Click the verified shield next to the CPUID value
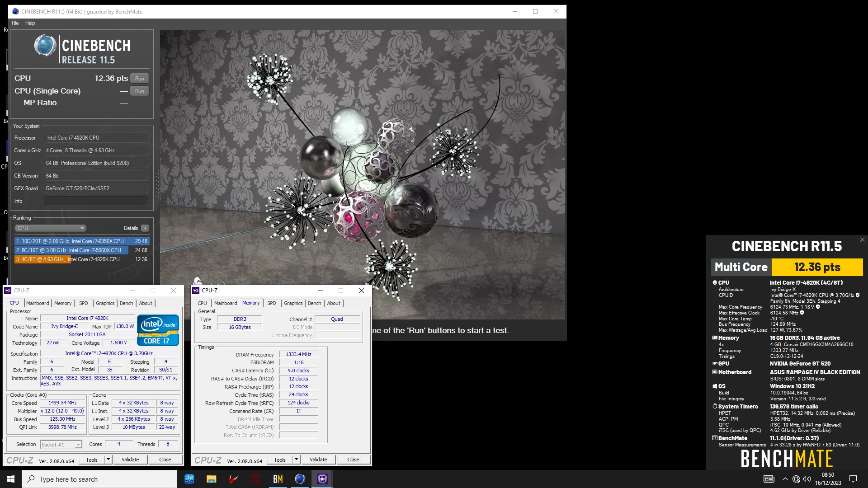 pyautogui.click(x=858, y=295)
